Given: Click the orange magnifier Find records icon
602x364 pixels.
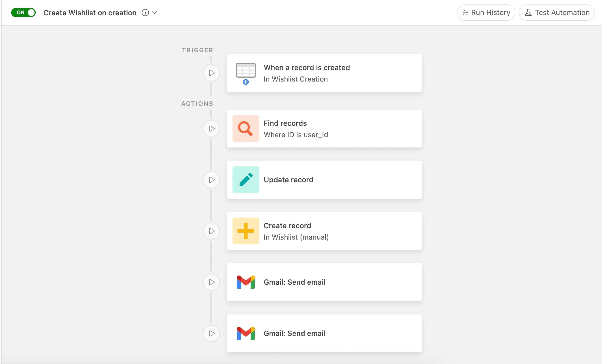Looking at the screenshot, I should 246,129.
